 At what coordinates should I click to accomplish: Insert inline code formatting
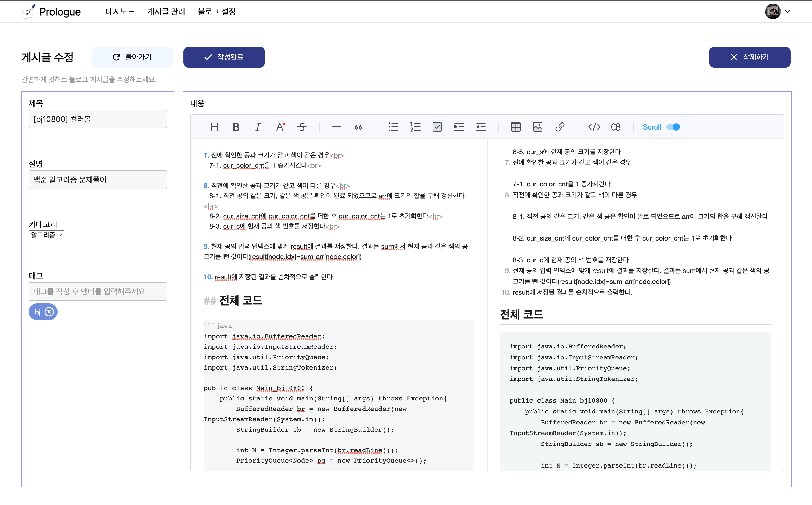[594, 127]
